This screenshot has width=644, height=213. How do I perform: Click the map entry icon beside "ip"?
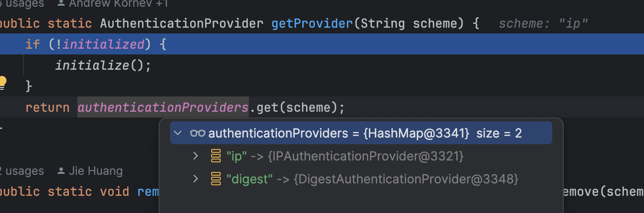[216, 156]
